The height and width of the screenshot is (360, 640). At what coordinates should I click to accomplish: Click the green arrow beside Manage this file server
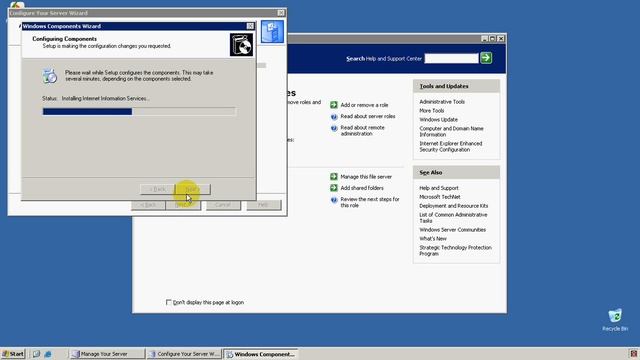pyautogui.click(x=334, y=176)
